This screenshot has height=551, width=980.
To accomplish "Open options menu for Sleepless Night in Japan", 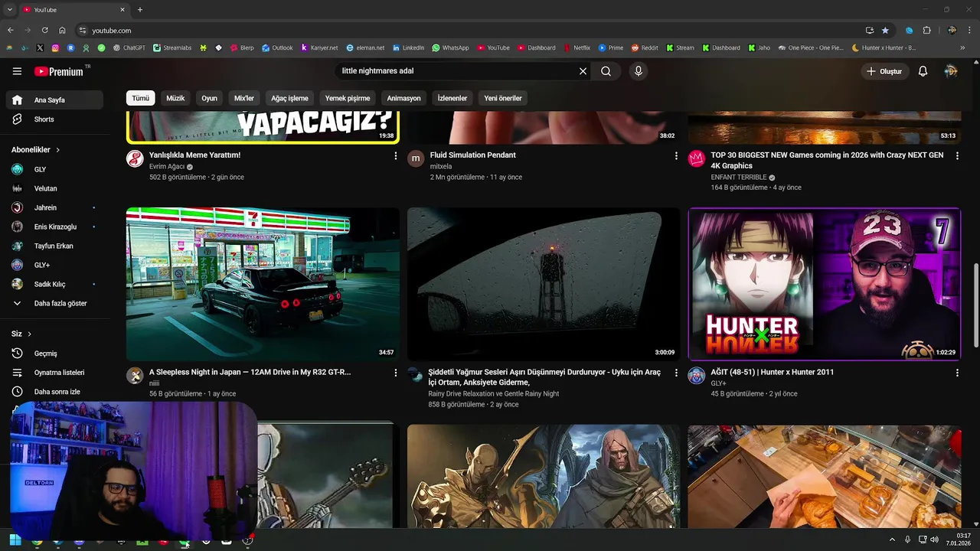I will pyautogui.click(x=395, y=373).
